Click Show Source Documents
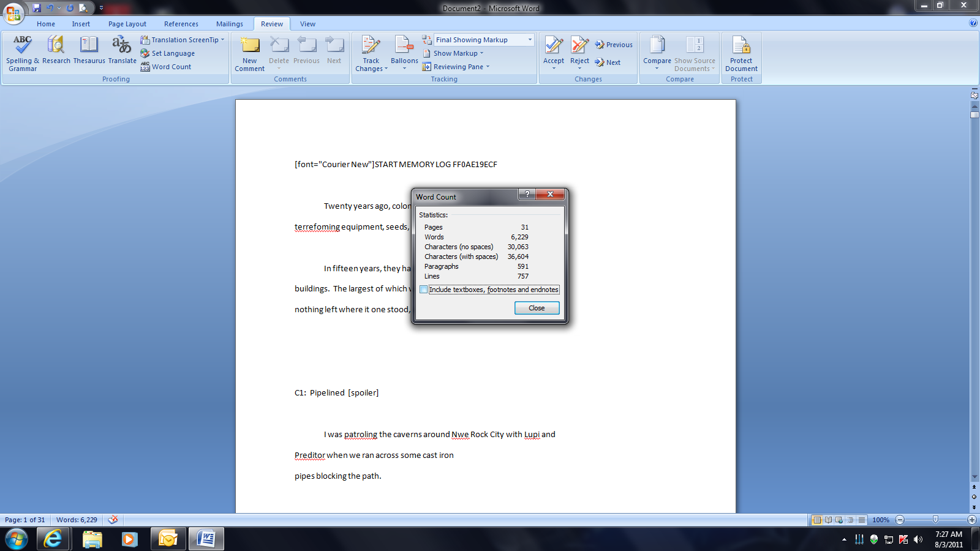This screenshot has height=551, width=980. (x=695, y=54)
